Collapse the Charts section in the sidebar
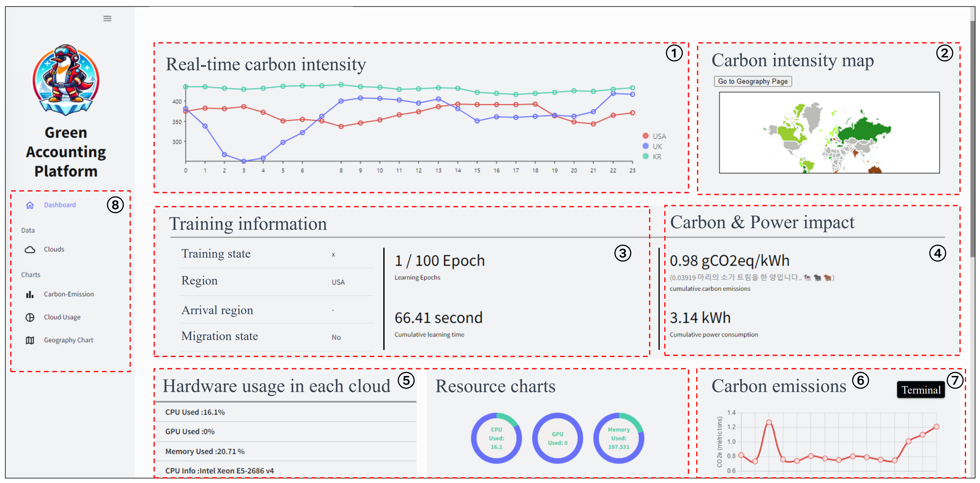The height and width of the screenshot is (483, 980). [31, 275]
